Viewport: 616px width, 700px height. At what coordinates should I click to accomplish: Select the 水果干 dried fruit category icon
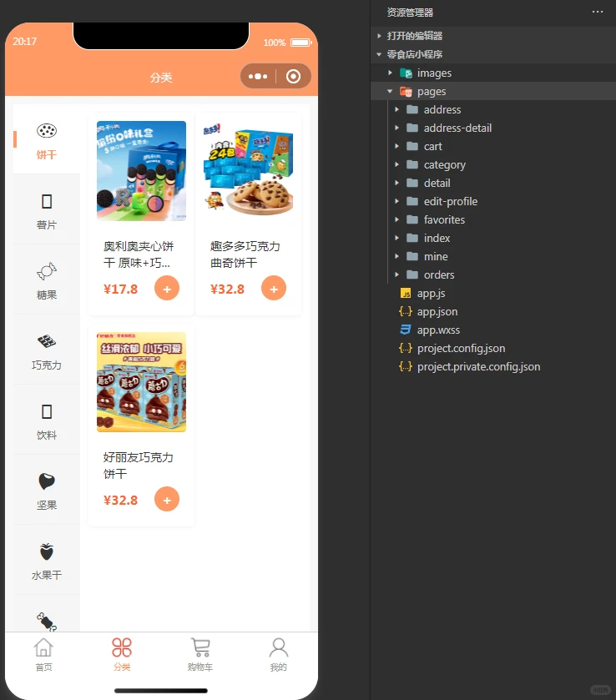tap(47, 551)
